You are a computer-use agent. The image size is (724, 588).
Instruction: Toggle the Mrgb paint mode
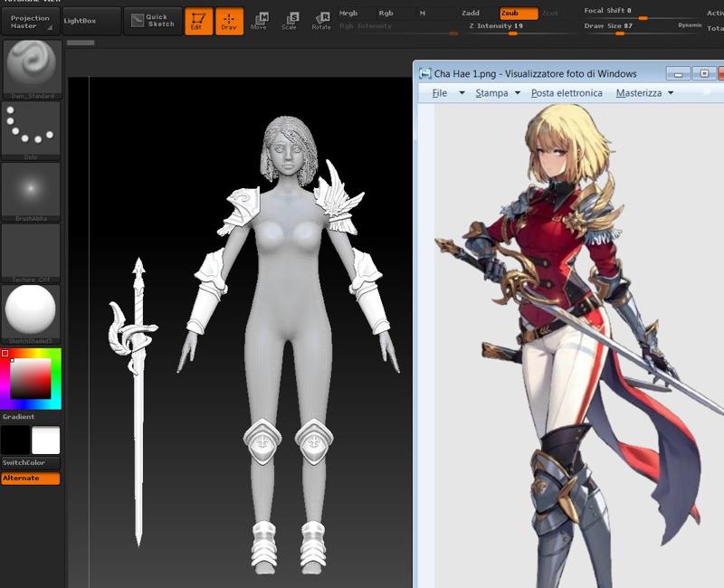(x=349, y=13)
